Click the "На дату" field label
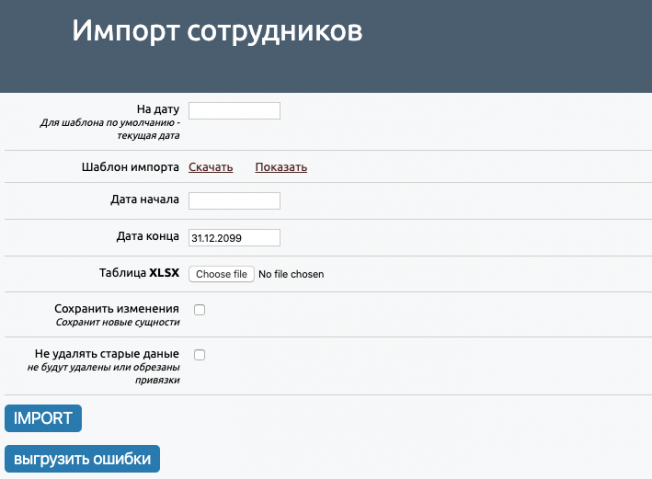Screen dimensions: 652x479 click(158, 109)
